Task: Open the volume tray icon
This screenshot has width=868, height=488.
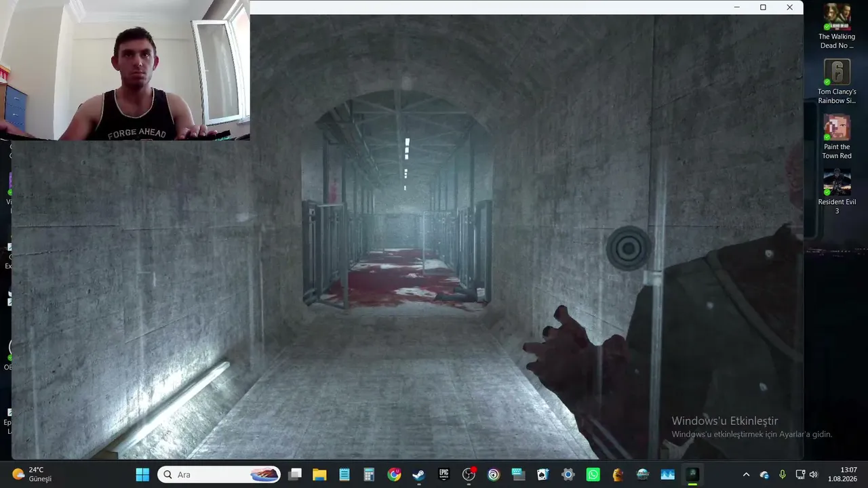Action: (x=814, y=474)
